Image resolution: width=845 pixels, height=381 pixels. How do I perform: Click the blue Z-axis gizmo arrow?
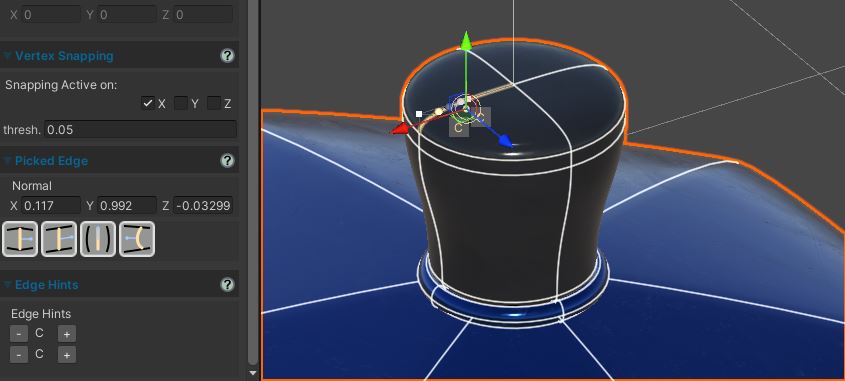click(505, 141)
